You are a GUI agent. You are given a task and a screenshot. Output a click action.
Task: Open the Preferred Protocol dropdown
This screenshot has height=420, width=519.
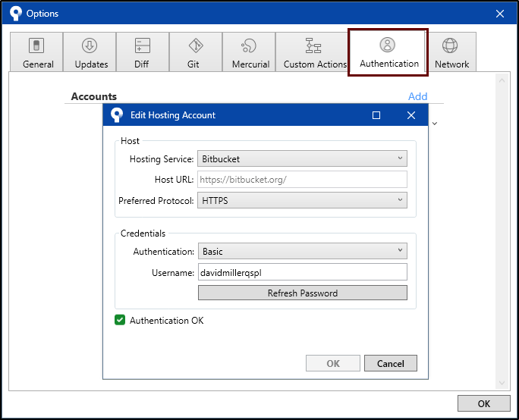pos(302,200)
